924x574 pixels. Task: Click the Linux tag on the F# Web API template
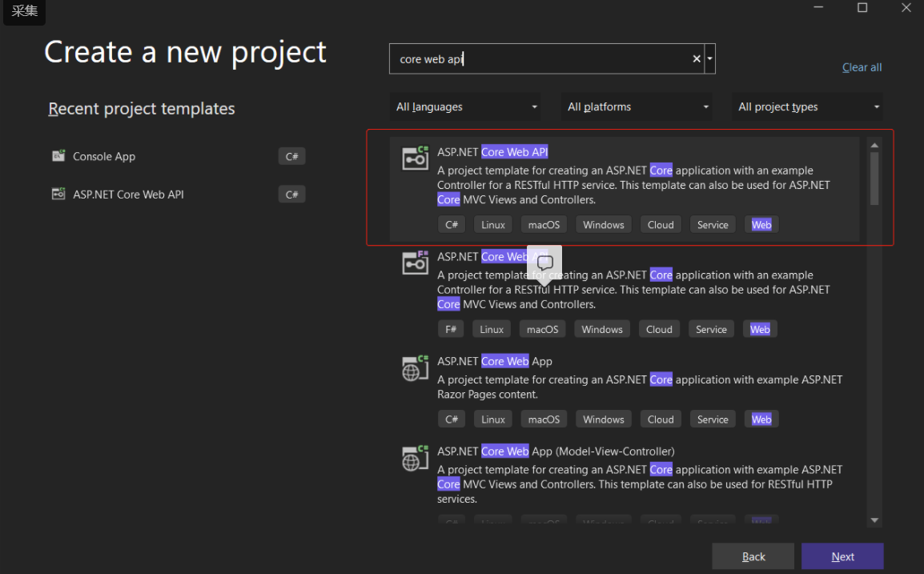492,329
